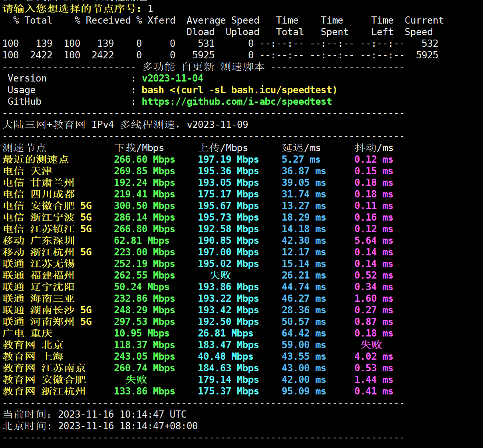483x448 pixels.
Task: Click the 失败 download result for 教育网 安徽合肥
Action: click(136, 380)
